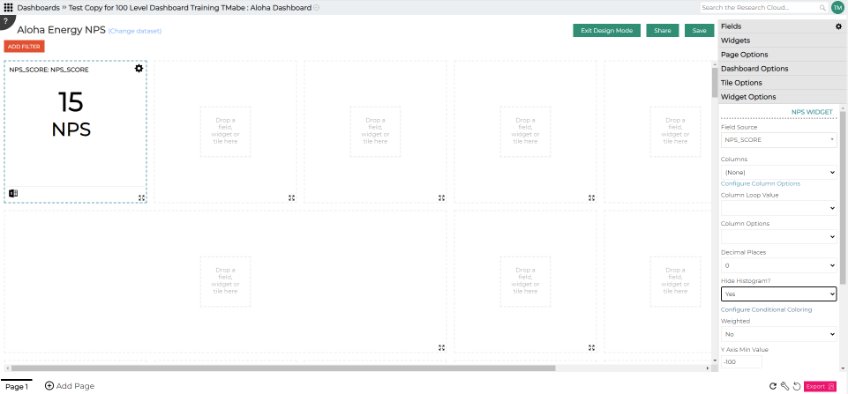Open the app launcher grid icon

pos(8,8)
